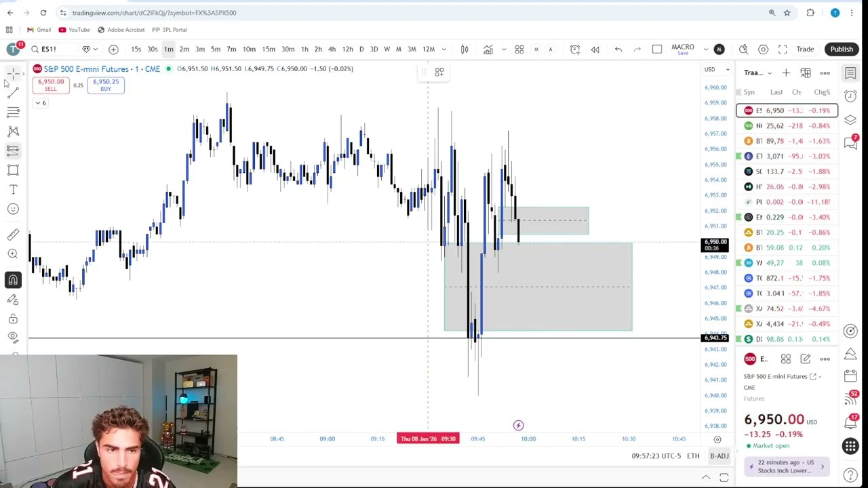Select the ES 6,950 watchlist row

pyautogui.click(x=787, y=110)
